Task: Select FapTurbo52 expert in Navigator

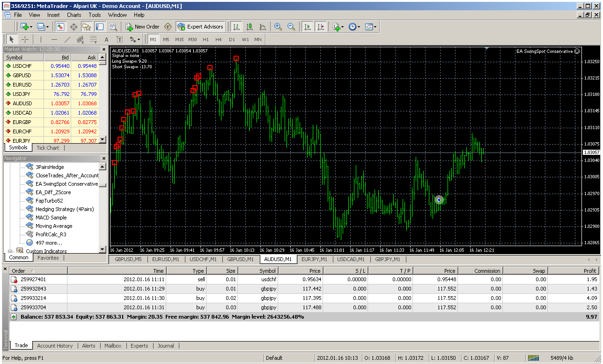Action: pyautogui.click(x=49, y=201)
